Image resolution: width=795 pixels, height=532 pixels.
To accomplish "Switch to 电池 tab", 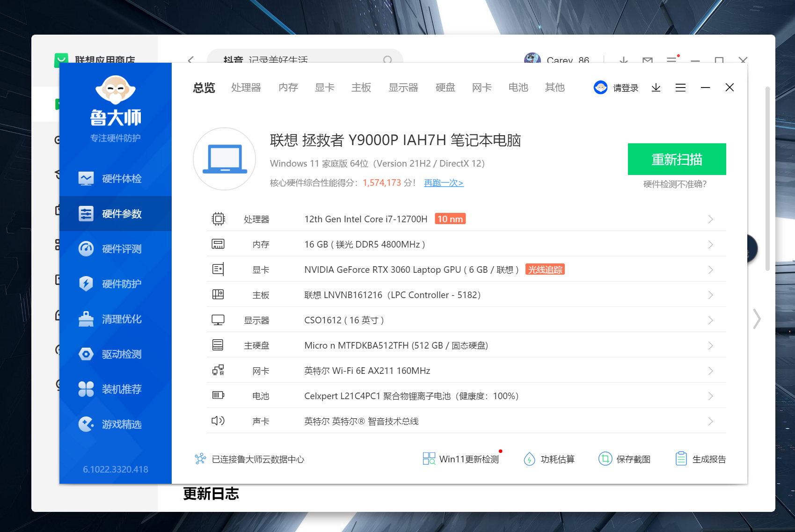I will 518,87.
